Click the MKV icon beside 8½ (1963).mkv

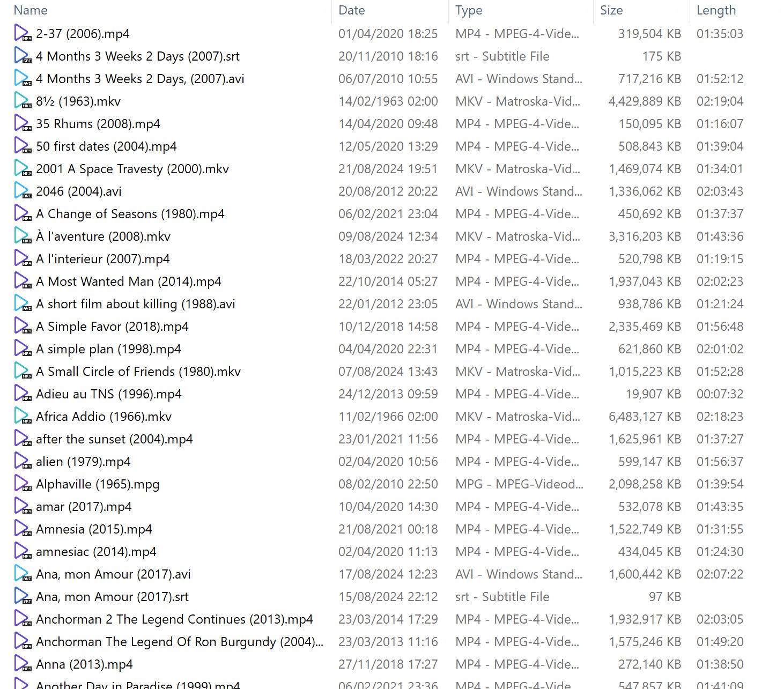tap(23, 101)
